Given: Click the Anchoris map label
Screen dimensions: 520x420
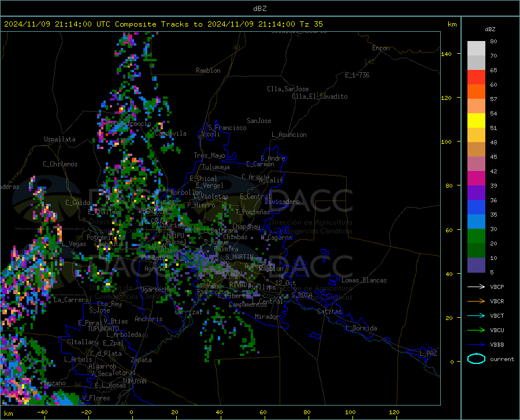Looking at the screenshot, I should (x=148, y=319).
